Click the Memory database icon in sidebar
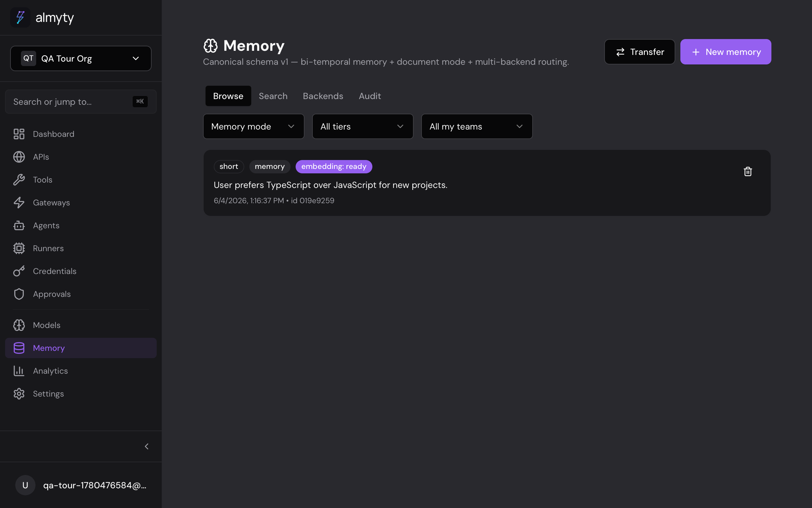The image size is (812, 508). pos(19,348)
